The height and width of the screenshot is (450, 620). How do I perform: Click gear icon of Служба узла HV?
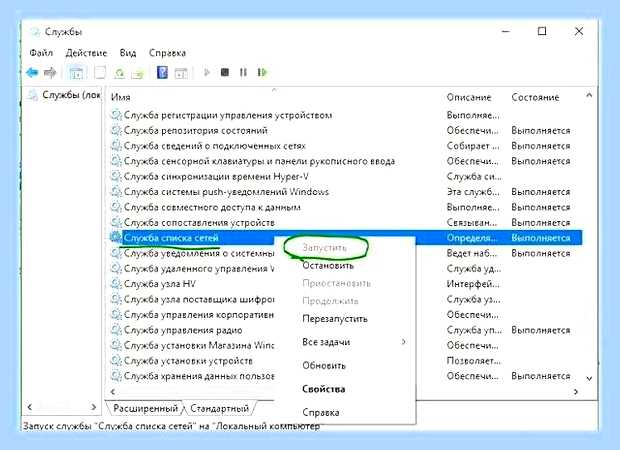coord(116,284)
